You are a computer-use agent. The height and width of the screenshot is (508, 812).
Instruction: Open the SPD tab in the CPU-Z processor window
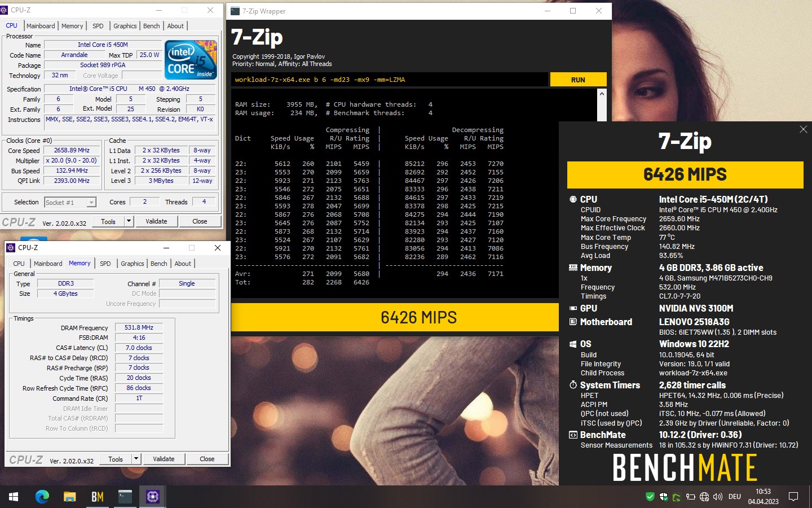(x=98, y=26)
